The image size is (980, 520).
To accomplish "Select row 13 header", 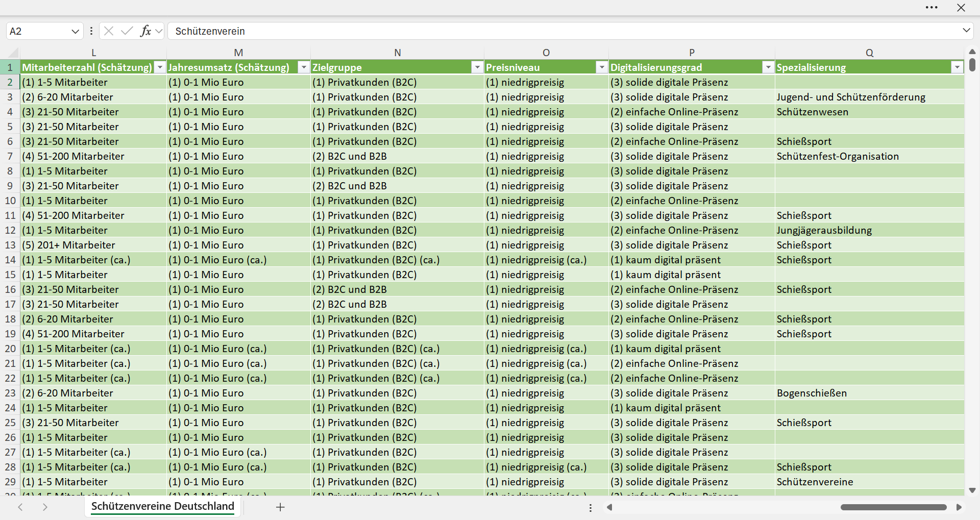I will pos(10,245).
